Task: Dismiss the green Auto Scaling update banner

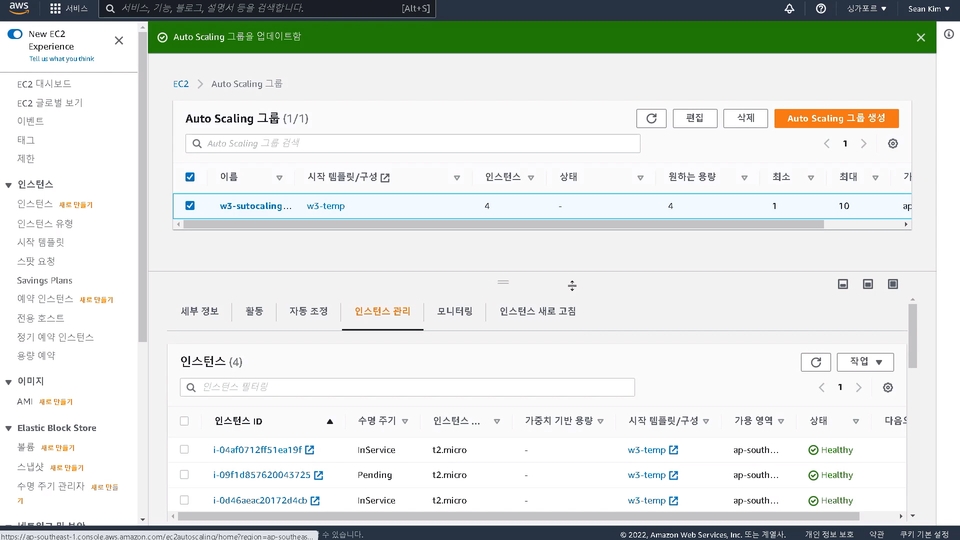Action: tap(921, 37)
